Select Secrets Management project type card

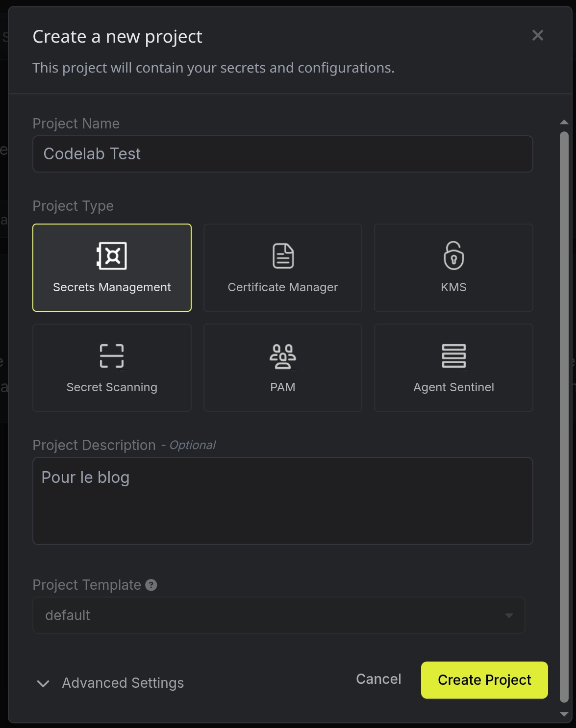(x=112, y=268)
